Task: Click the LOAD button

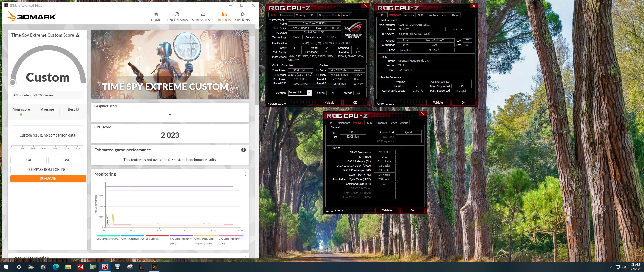Action: (28, 160)
